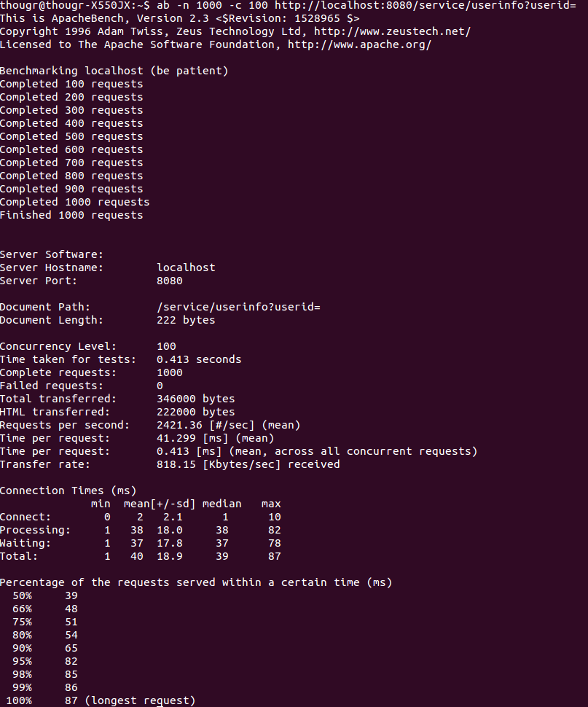Screen dimensions: 588x707
Task: Click Document Path value '/service/userinfo?userid='
Action: click(x=238, y=307)
